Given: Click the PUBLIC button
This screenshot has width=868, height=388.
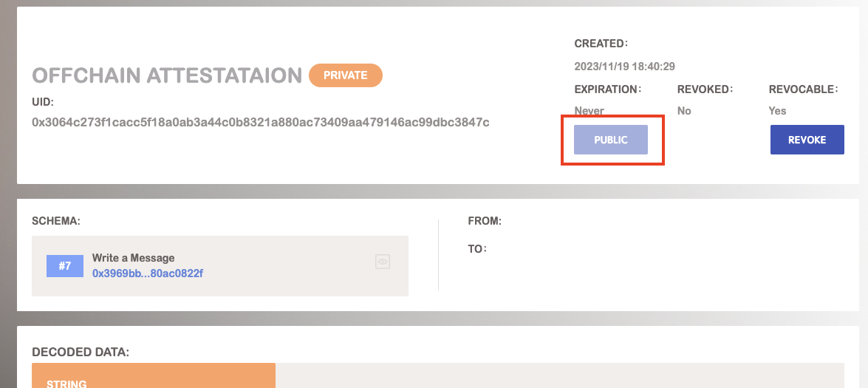Looking at the screenshot, I should [x=611, y=140].
